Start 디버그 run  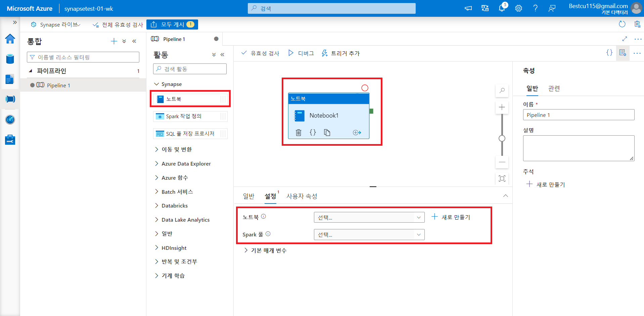point(301,53)
